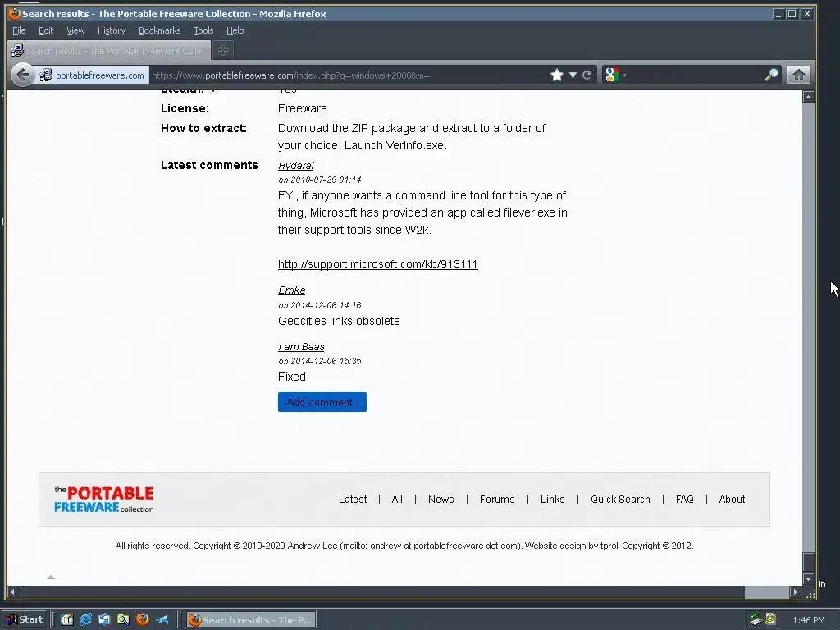Click the small back-to-top triangle icon

(x=51, y=577)
